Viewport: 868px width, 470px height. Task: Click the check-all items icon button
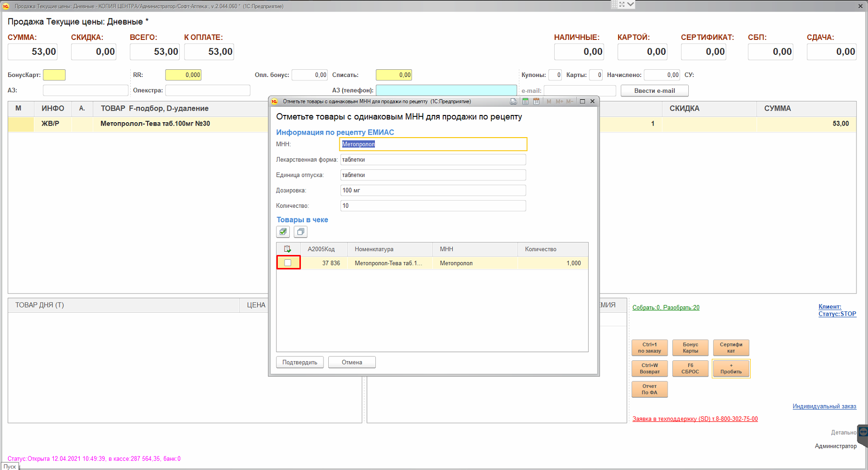point(283,232)
